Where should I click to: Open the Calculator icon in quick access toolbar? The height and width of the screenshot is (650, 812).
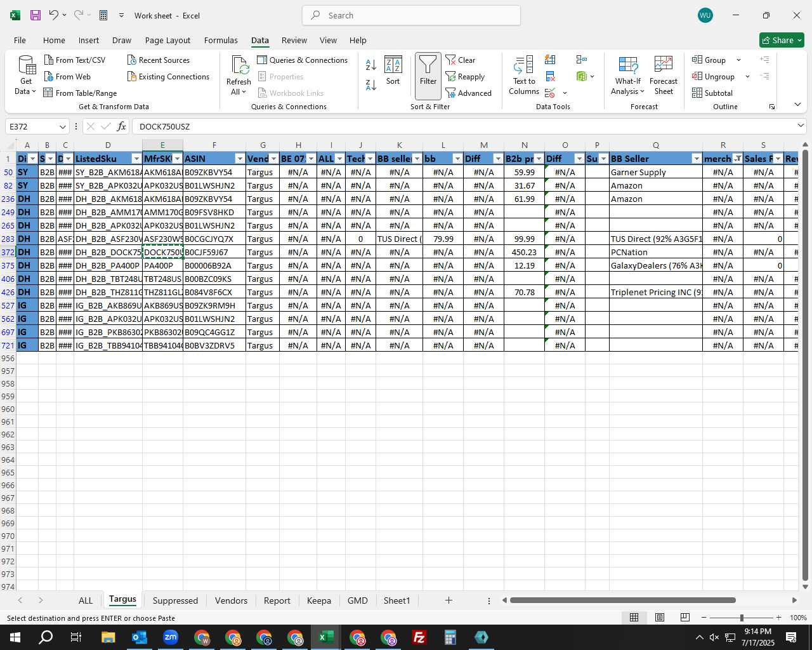tap(103, 15)
